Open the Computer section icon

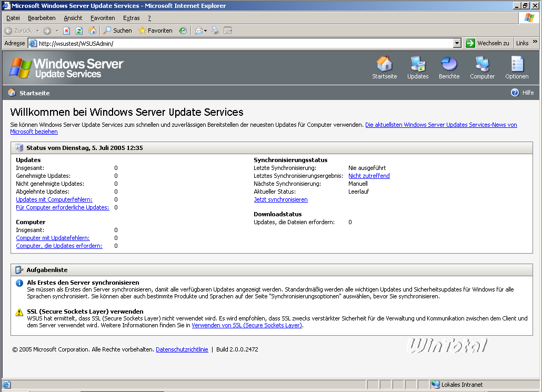point(482,64)
